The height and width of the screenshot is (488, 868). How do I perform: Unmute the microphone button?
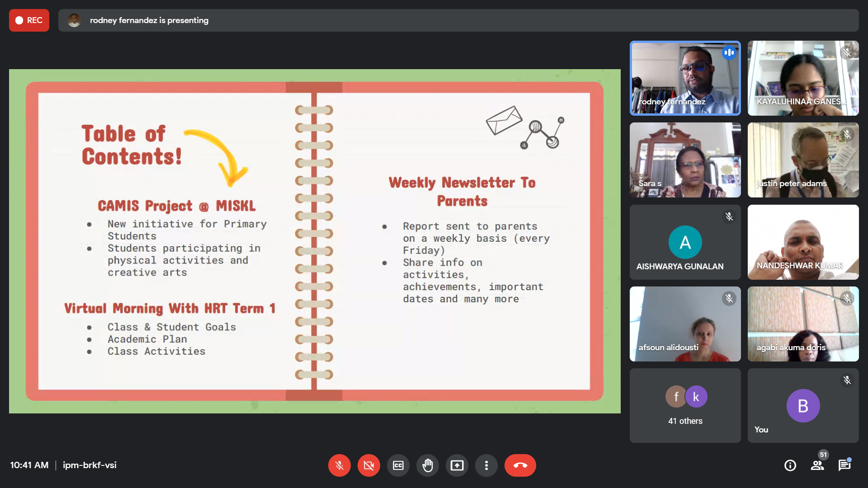339,465
